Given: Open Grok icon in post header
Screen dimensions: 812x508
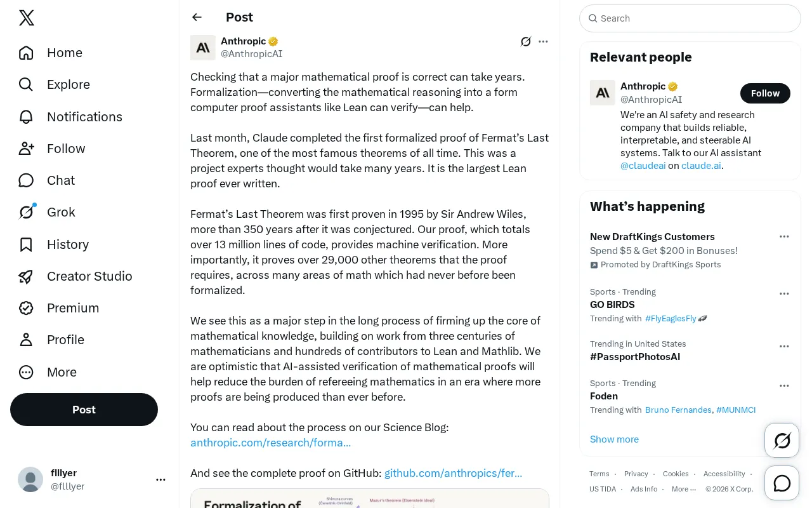Looking at the screenshot, I should coord(526,42).
